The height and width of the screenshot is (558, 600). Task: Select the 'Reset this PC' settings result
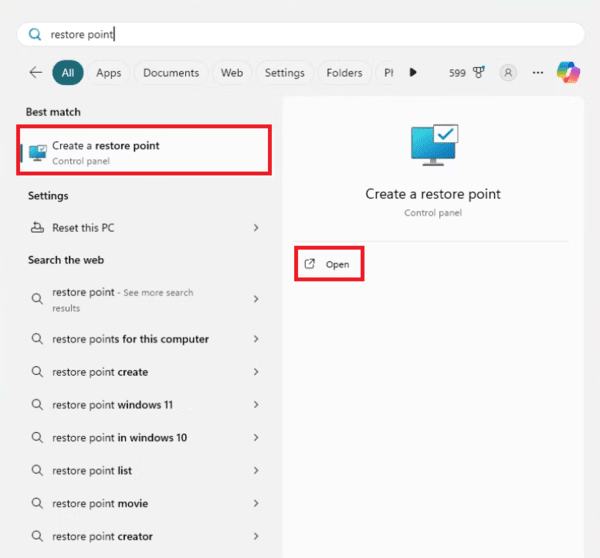(144, 228)
